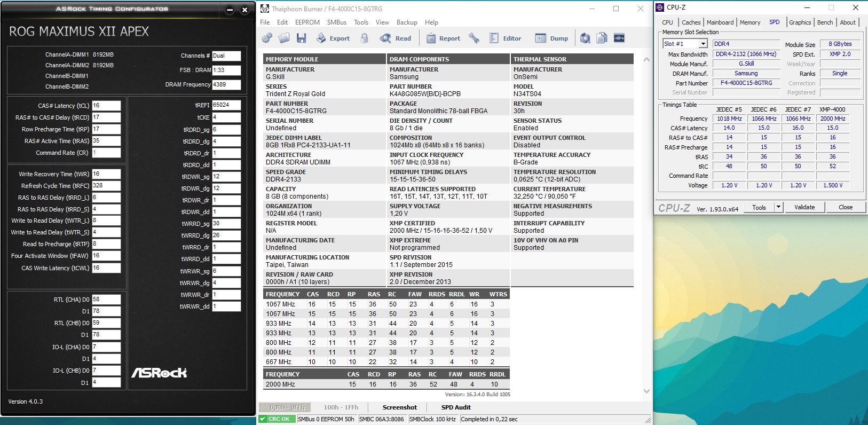Click the padlock icon in Thaiphoon toolbar
868x425 pixels.
coord(365,38)
